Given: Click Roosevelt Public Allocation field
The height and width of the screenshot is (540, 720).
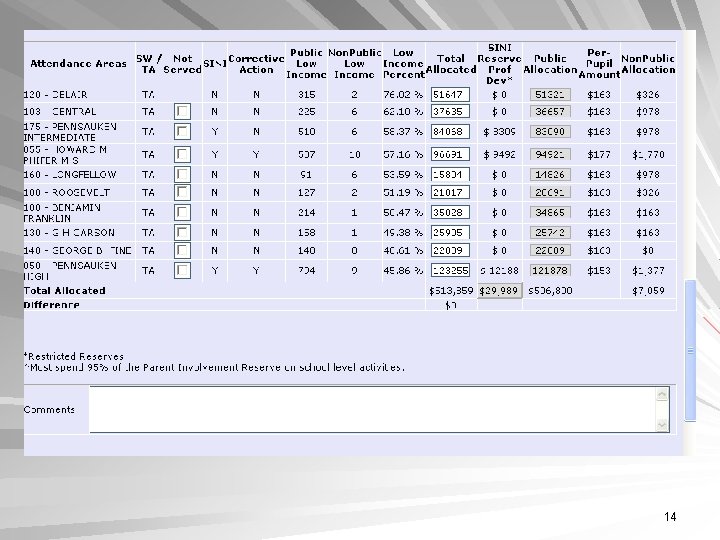Looking at the screenshot, I should [550, 192].
